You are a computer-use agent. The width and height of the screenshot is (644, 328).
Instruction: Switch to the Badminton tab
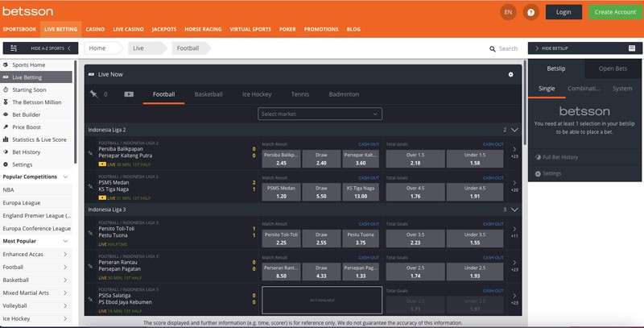pyautogui.click(x=344, y=94)
